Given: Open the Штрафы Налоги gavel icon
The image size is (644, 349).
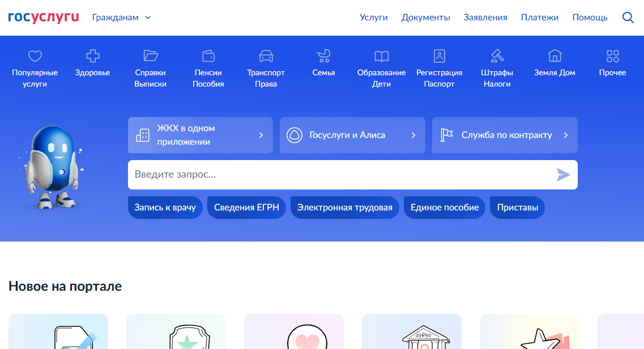Looking at the screenshot, I should point(497,56).
